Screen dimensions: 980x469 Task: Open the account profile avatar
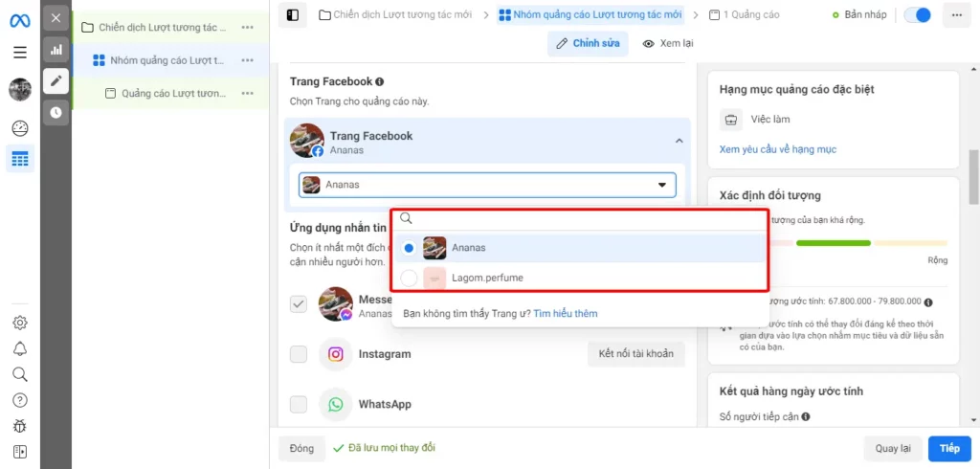pyautogui.click(x=20, y=89)
